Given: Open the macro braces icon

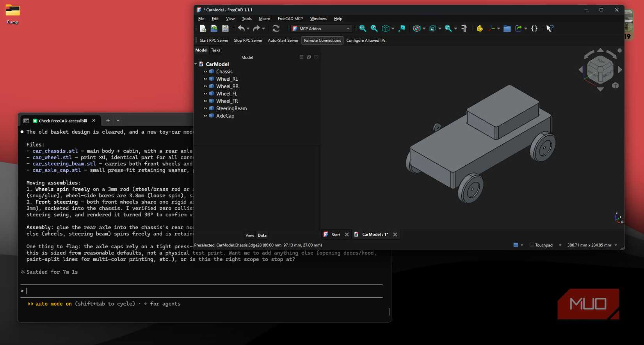Looking at the screenshot, I should coord(534,28).
